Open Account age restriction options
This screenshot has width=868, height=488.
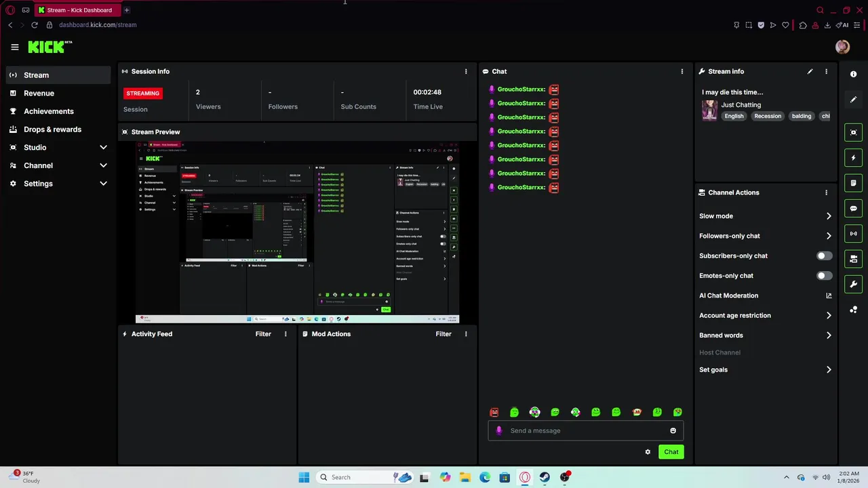point(829,316)
